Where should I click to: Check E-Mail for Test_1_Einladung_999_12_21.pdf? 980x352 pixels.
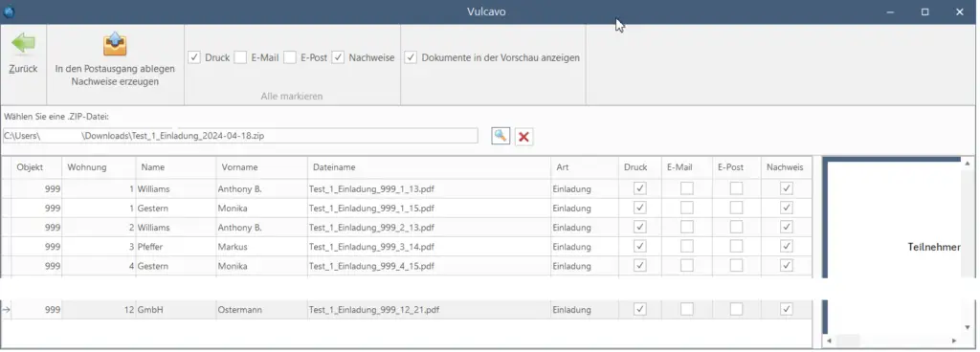pyautogui.click(x=686, y=309)
